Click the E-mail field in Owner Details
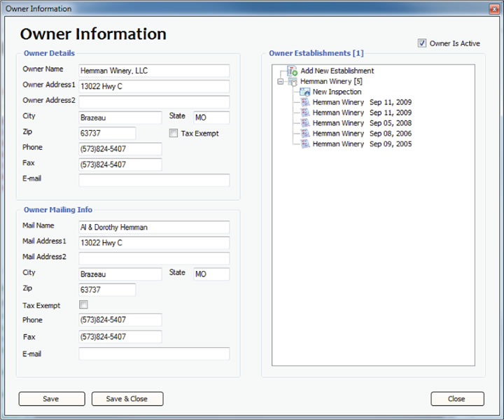Screen dimensions: 504x420 click(154, 181)
